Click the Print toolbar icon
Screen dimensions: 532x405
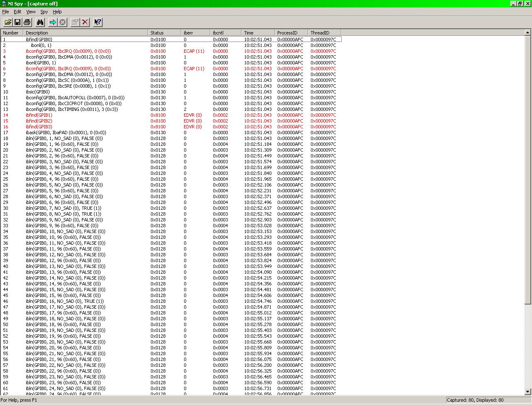point(27,22)
